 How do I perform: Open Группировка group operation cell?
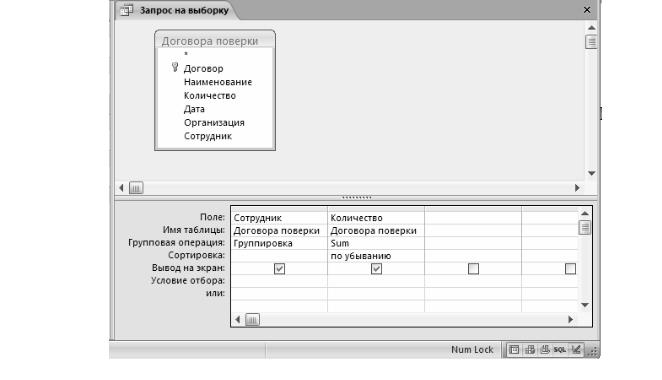279,243
